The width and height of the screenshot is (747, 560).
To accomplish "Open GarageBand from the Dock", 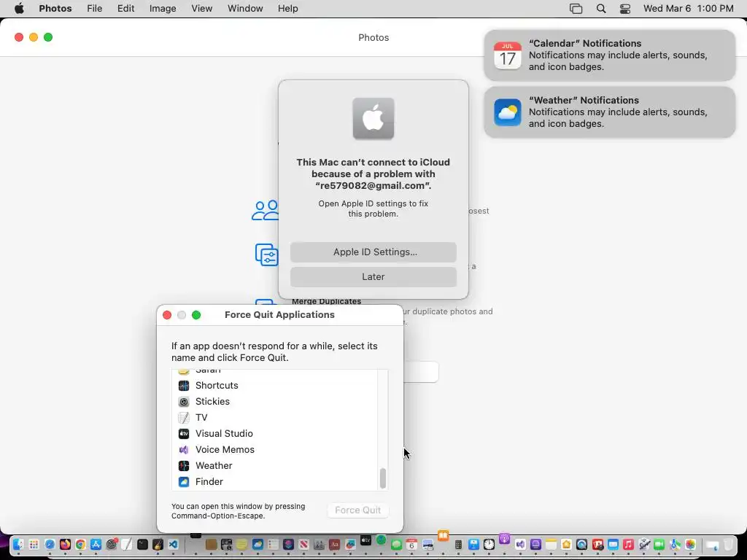I will click(x=158, y=544).
